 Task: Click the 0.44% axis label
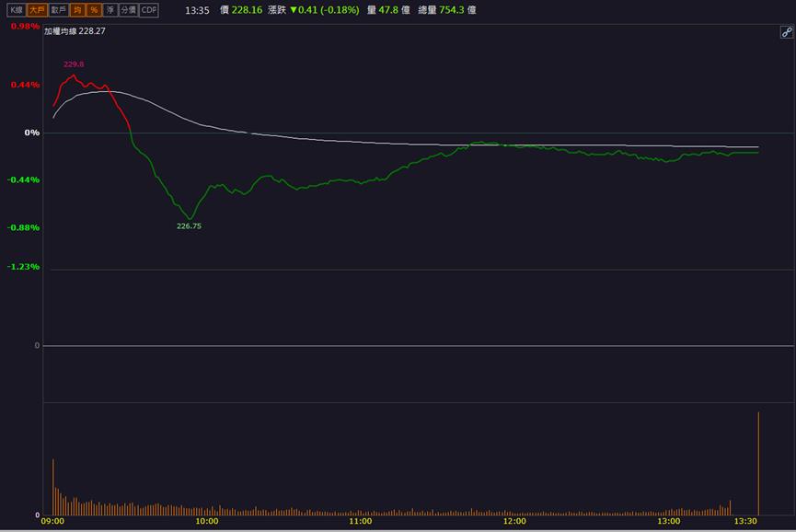[x=25, y=85]
